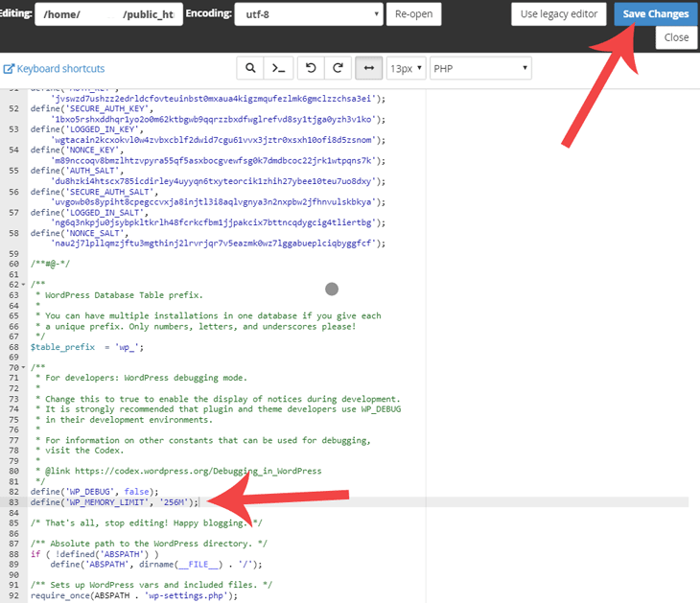The image size is (700, 603).
Task: Switch to the legacy editor
Action: pos(558,14)
